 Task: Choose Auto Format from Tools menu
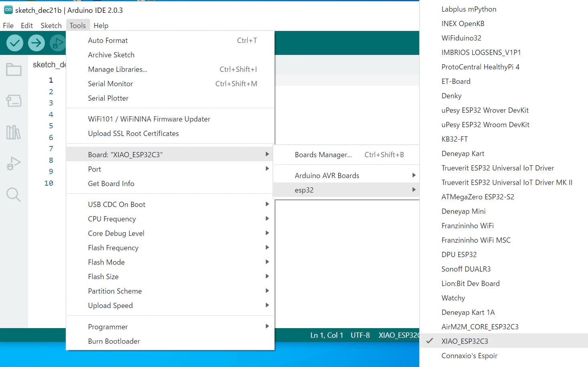pyautogui.click(x=170, y=40)
